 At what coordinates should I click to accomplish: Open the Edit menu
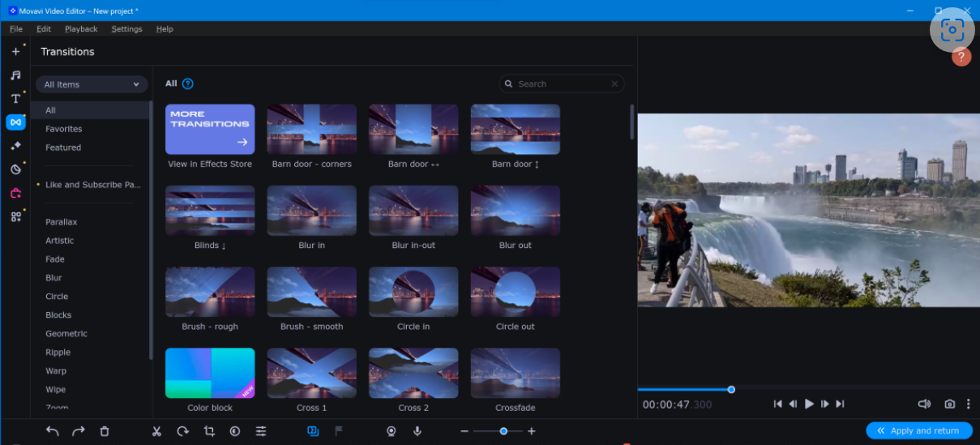[44, 28]
